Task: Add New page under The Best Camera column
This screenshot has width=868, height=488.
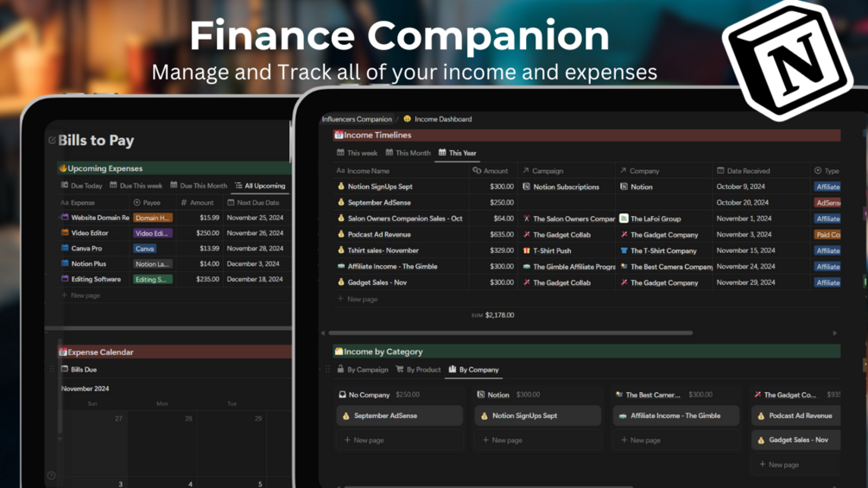Action: click(x=676, y=440)
